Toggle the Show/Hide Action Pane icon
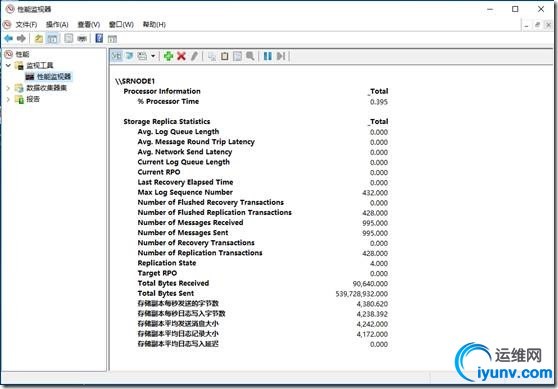Image resolution: width=558 pixels, height=389 pixels. pyautogui.click(x=112, y=39)
